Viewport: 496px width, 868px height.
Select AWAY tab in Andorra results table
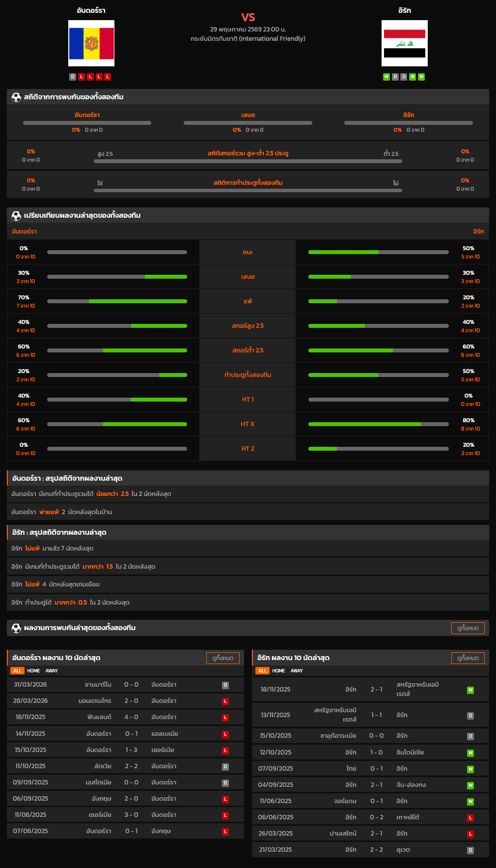click(52, 670)
